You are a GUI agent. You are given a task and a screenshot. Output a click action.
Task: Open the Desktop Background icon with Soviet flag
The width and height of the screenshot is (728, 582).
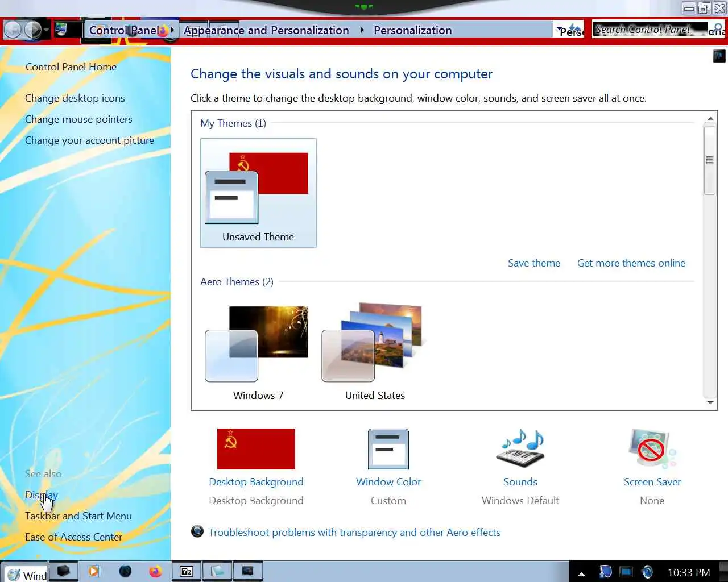256,448
